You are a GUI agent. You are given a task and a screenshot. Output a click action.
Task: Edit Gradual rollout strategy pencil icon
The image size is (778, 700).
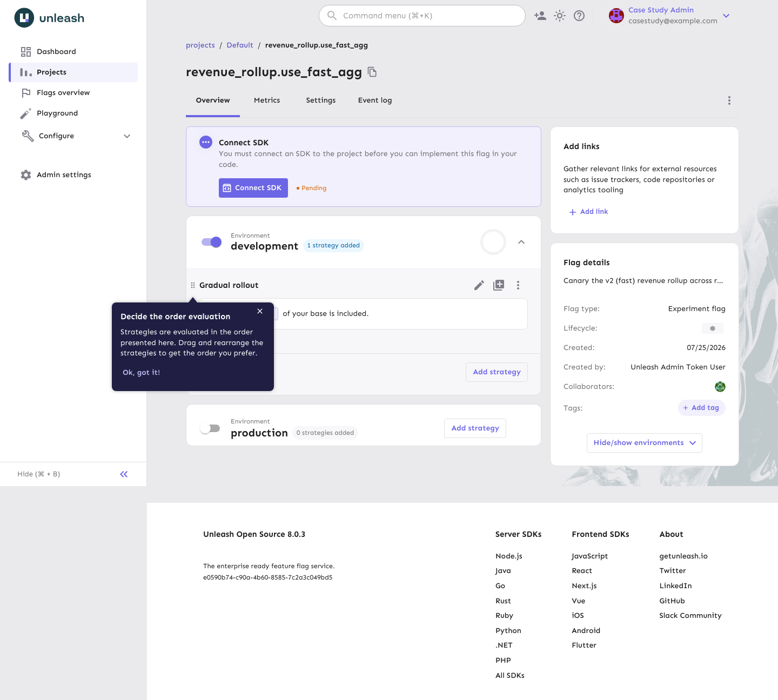pos(479,285)
